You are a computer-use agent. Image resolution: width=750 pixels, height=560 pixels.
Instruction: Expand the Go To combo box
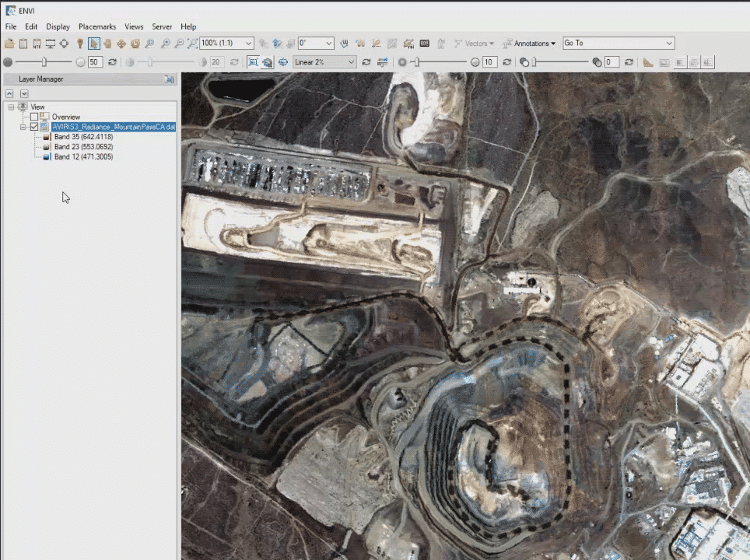[x=669, y=44]
